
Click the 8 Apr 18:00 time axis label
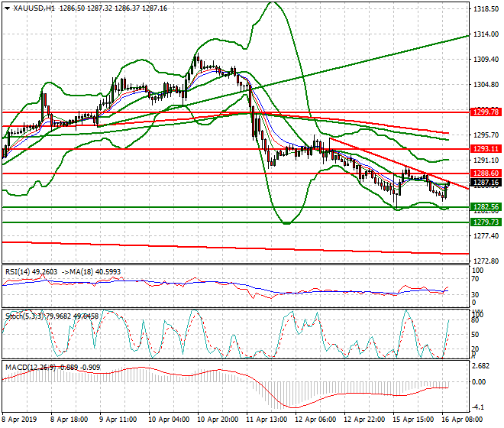coord(69,420)
